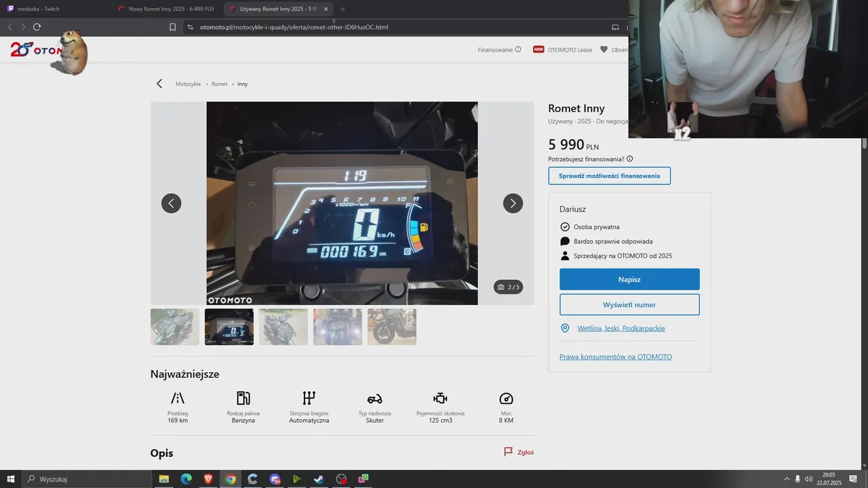Expand hidden system tray icons chevron
Image resolution: width=868 pixels, height=488 pixels.
click(787, 479)
